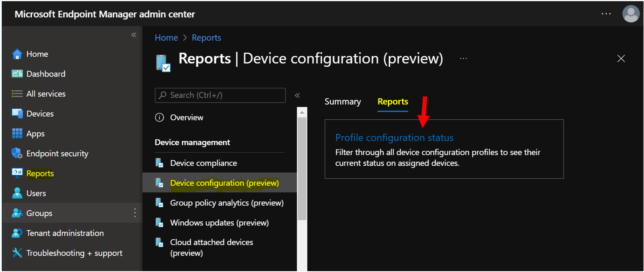Click the Reports monitor icon in sidebar
The width and height of the screenshot is (644, 272).
pyautogui.click(x=17, y=173)
